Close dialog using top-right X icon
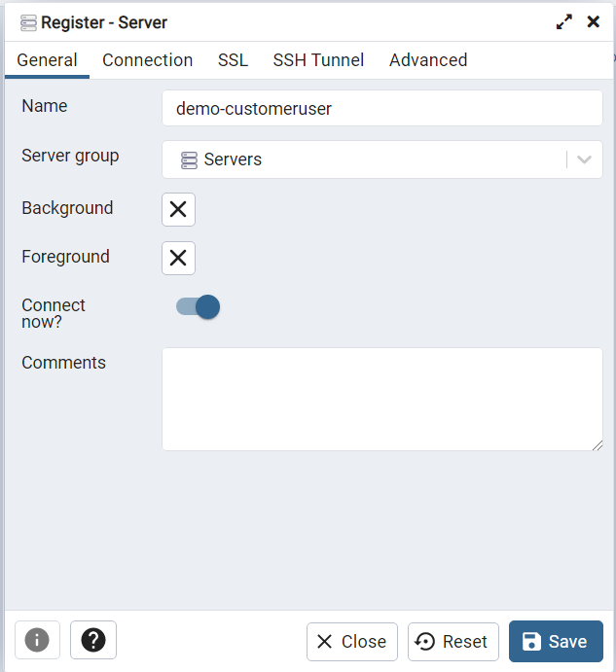This screenshot has height=672, width=616. point(593,21)
